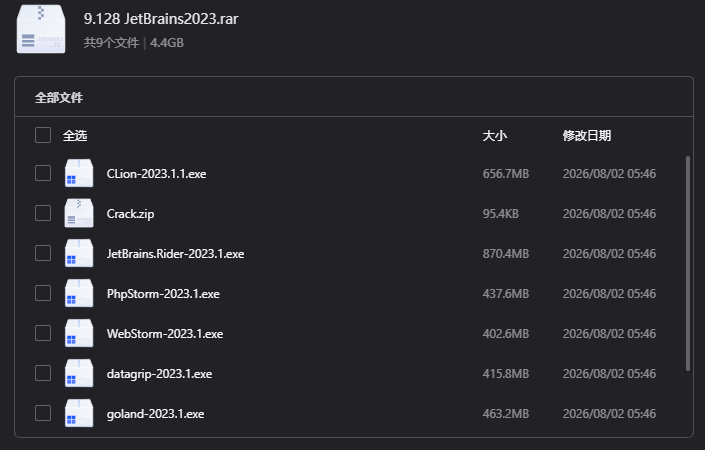Click the Crack.zip archive icon
This screenshot has height=450, width=705.
point(79,213)
